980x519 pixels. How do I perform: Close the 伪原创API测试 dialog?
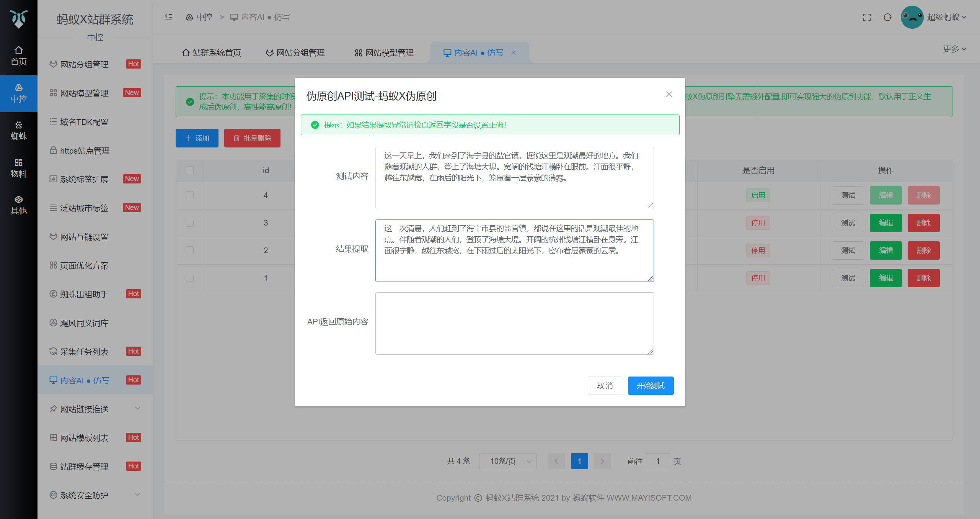pos(669,94)
